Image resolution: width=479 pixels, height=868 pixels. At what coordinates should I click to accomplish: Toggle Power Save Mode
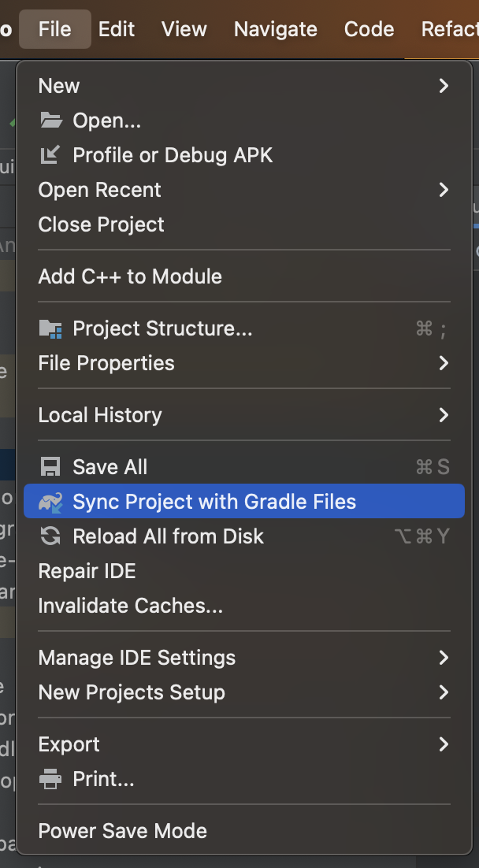(122, 831)
